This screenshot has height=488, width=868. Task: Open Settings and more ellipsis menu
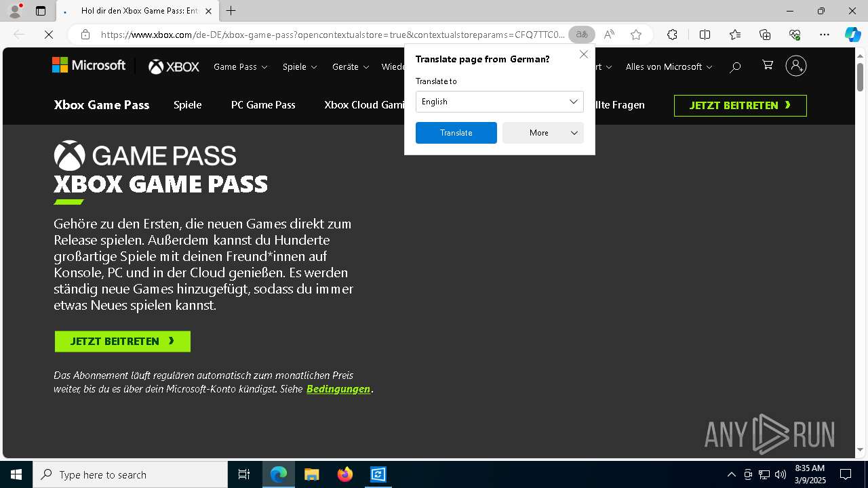click(825, 35)
